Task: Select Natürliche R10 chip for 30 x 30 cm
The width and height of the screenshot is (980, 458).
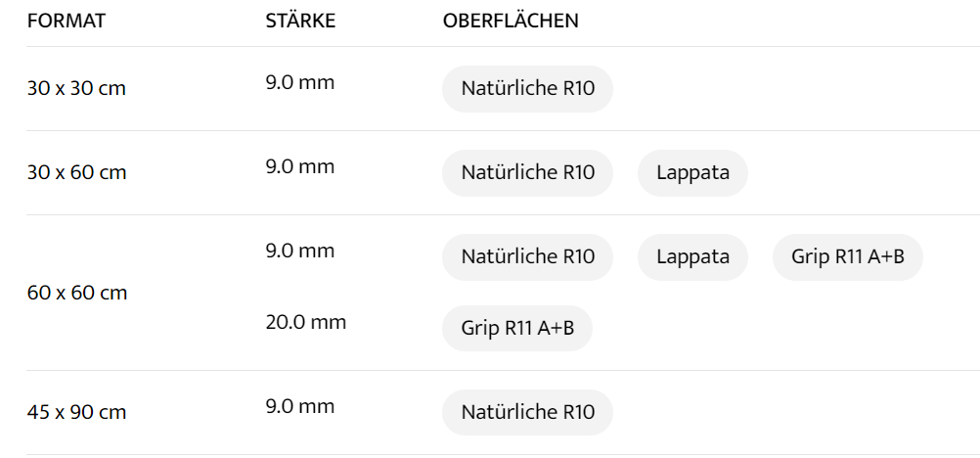Action: pos(527,90)
